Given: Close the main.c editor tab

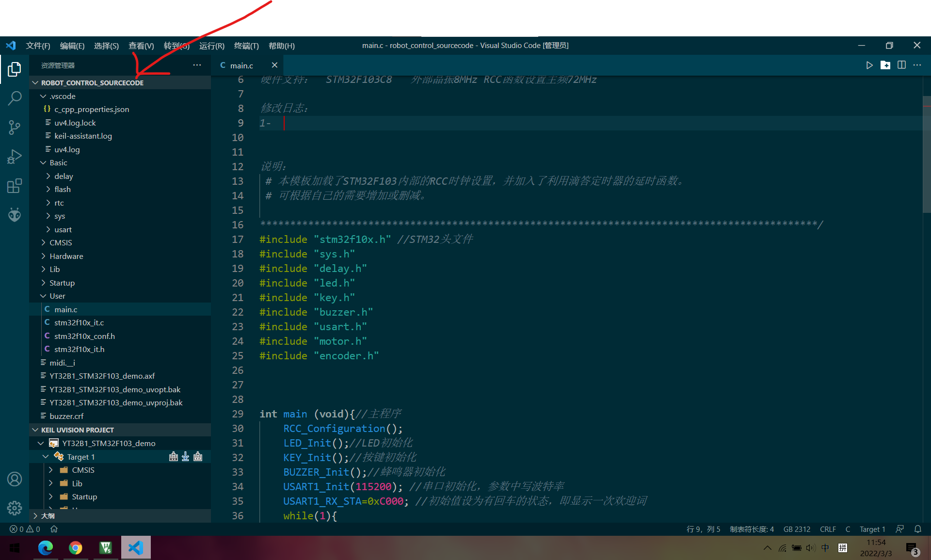Looking at the screenshot, I should (x=274, y=65).
